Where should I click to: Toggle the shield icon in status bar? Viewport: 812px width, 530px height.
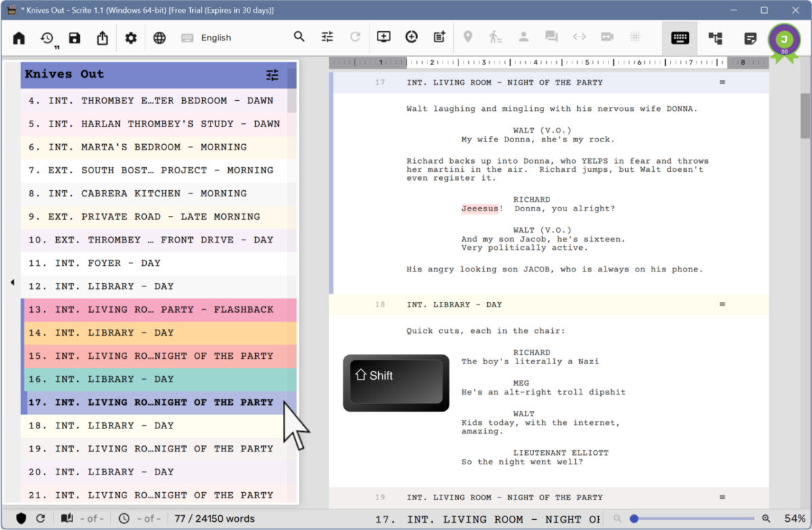pos(20,518)
